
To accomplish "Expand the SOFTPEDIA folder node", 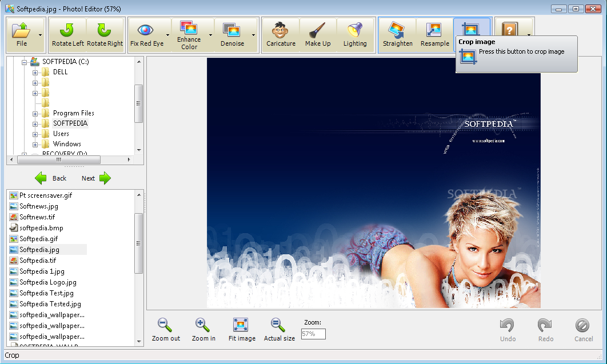I will [35, 124].
